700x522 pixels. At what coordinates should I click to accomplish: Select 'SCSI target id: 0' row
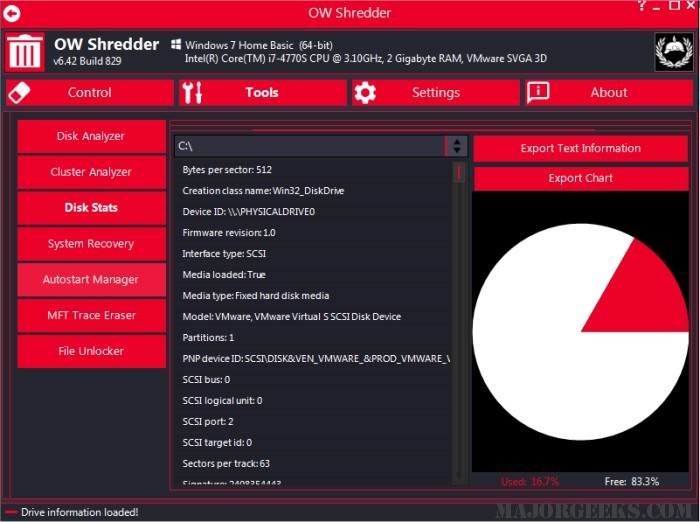point(312,443)
